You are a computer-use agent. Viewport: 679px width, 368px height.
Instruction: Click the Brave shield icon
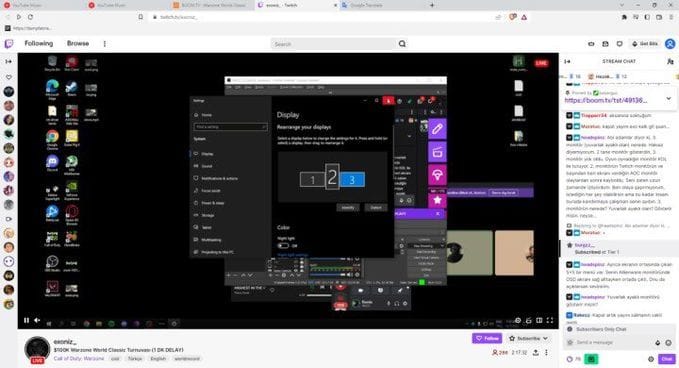click(513, 17)
